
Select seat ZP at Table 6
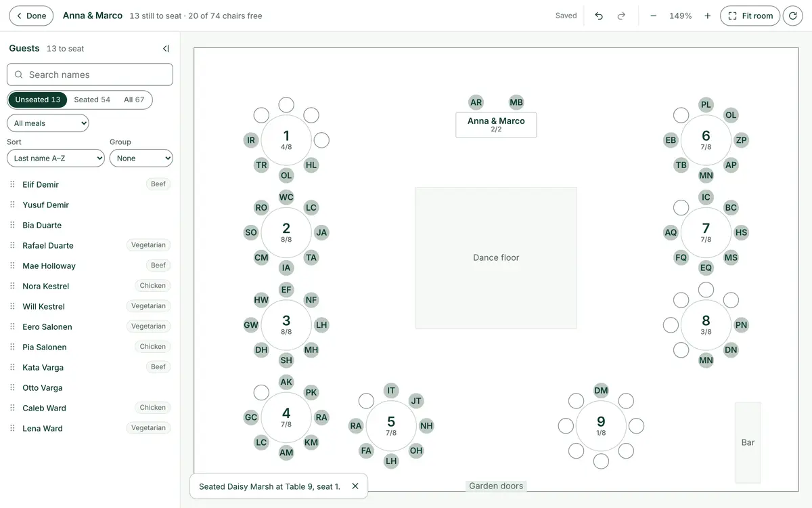click(742, 140)
